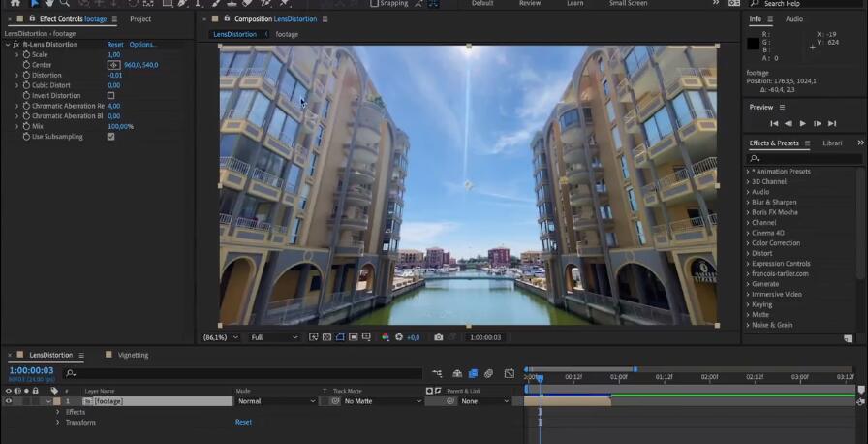Image resolution: width=868 pixels, height=444 pixels.
Task: Select the Eraser tool
Action: tap(247, 3)
